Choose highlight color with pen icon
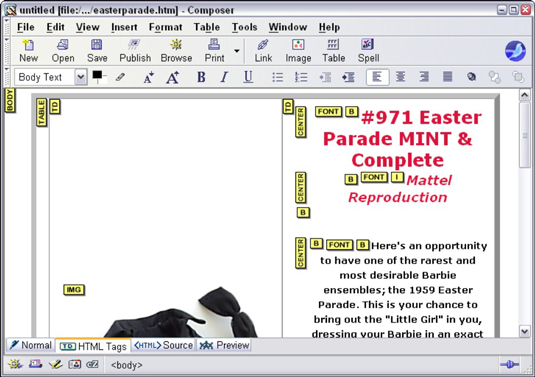 [x=120, y=77]
